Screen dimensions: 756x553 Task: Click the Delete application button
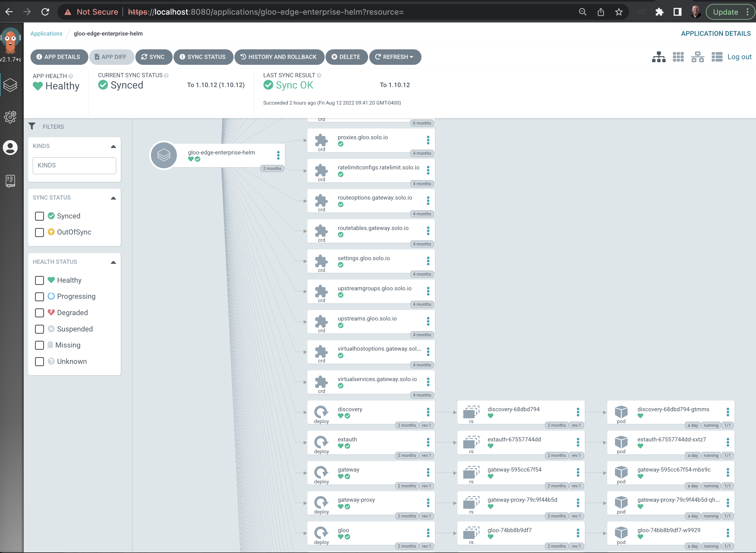point(347,57)
